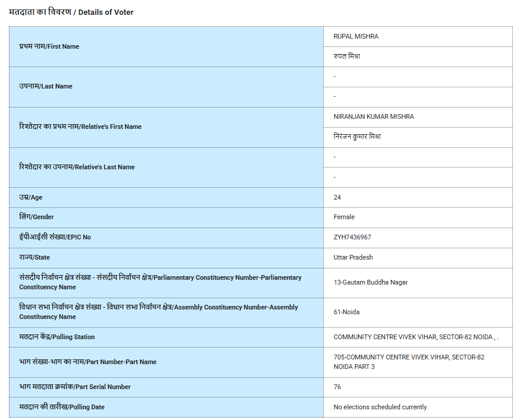Select 'NIRANJAN KUMAR MISHRA' value
The width and height of the screenshot is (517, 420).
pos(374,116)
